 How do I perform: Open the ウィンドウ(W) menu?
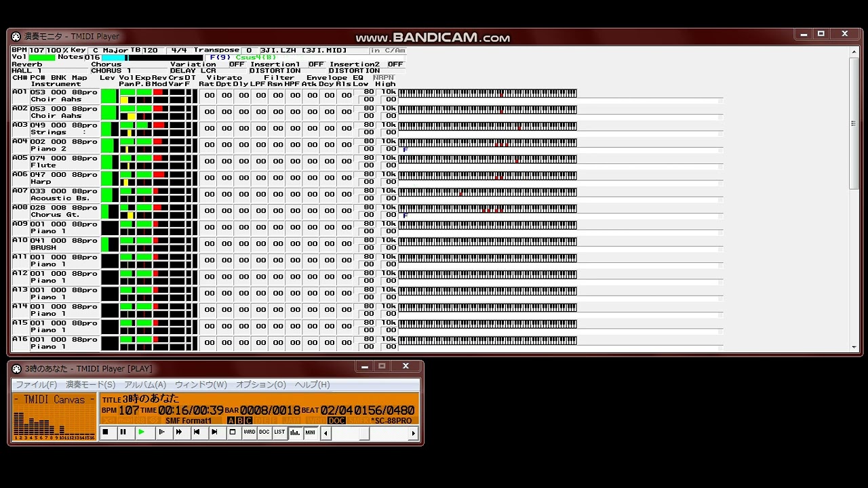pyautogui.click(x=201, y=384)
